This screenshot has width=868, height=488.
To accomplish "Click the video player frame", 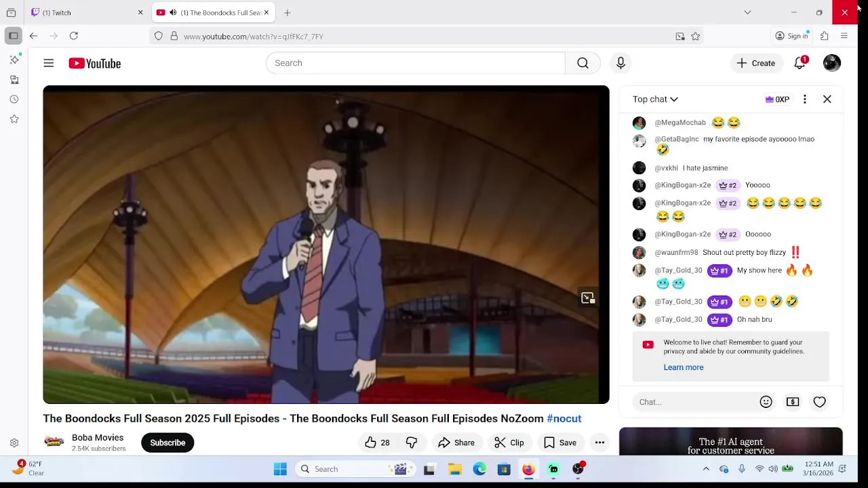I will [326, 245].
